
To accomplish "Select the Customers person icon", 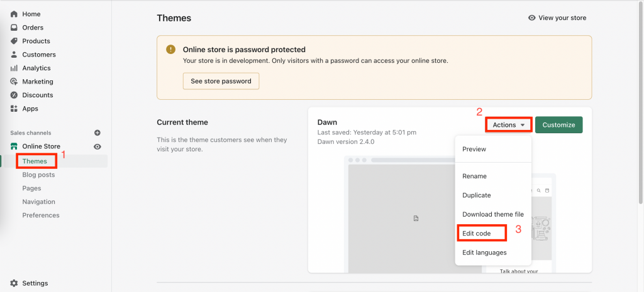I will tap(14, 55).
